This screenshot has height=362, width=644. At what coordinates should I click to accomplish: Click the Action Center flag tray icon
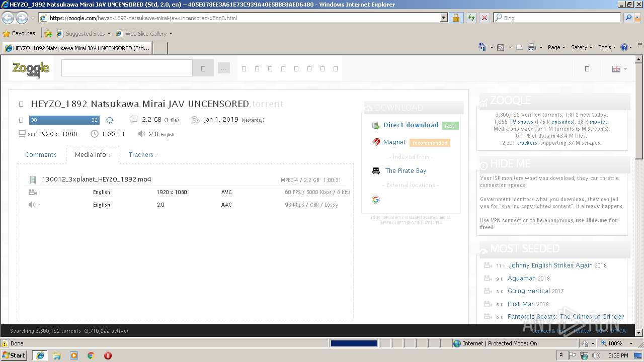point(572,355)
